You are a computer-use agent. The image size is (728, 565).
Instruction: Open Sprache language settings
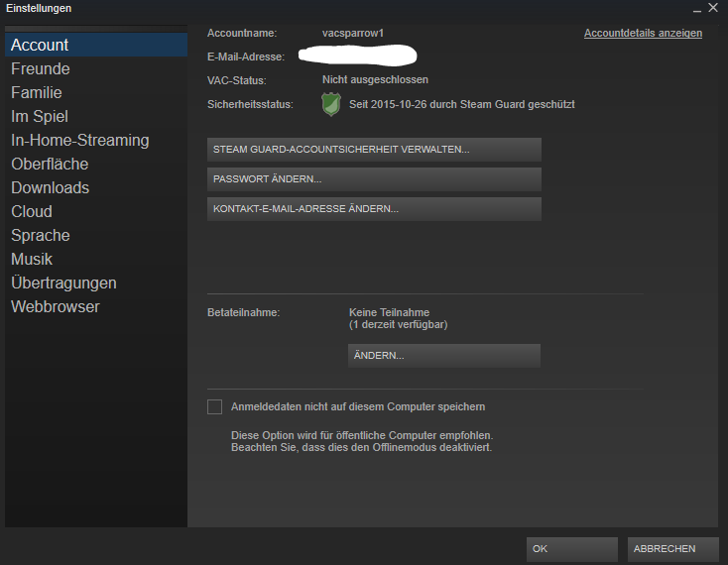pyautogui.click(x=96, y=235)
